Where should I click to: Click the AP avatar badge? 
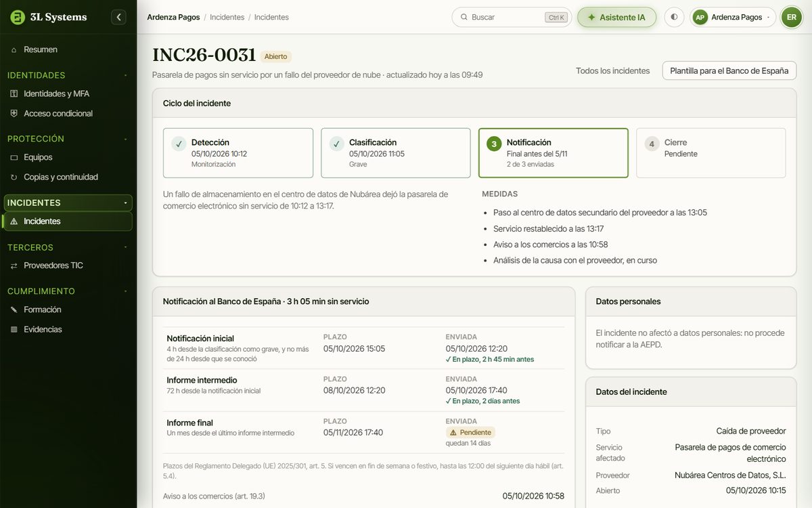coord(700,17)
